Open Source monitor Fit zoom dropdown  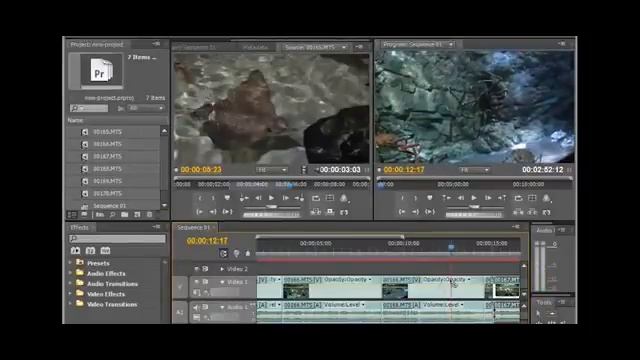[x=272, y=170]
